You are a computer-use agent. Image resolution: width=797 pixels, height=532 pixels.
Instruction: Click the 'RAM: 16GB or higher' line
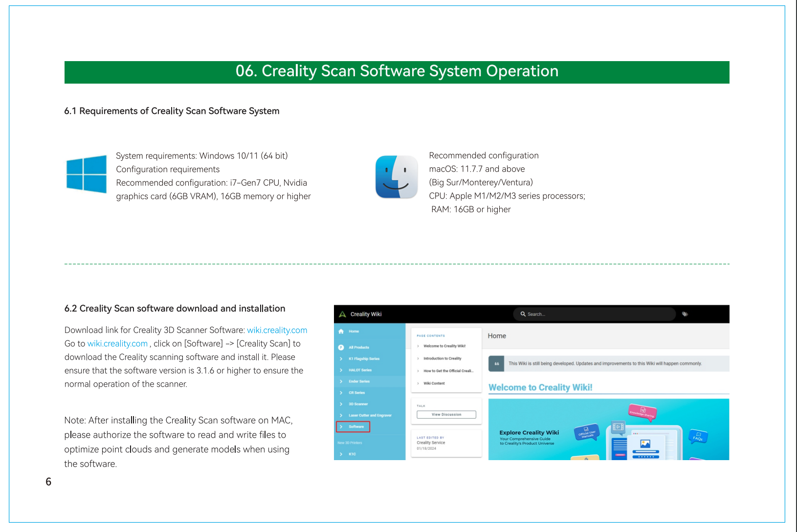pos(471,210)
